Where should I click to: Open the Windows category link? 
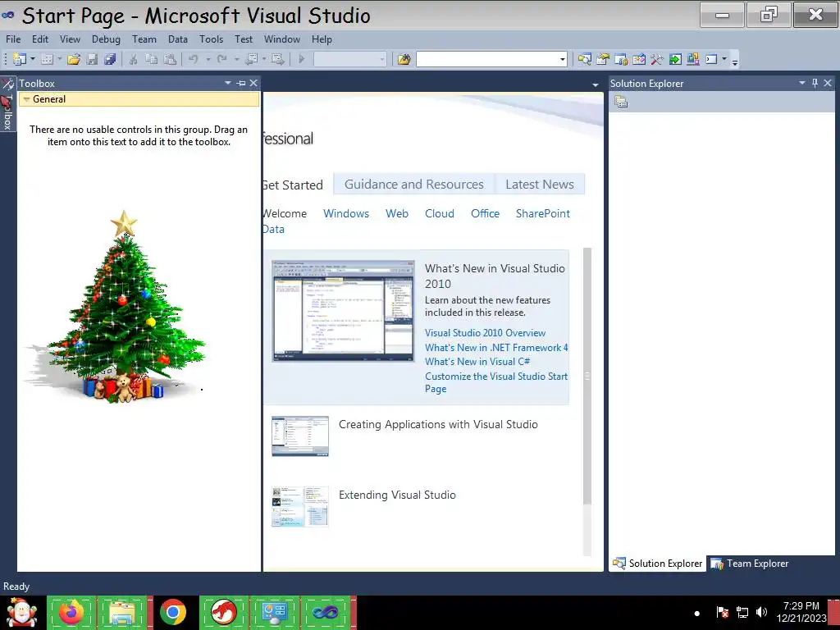coord(346,214)
